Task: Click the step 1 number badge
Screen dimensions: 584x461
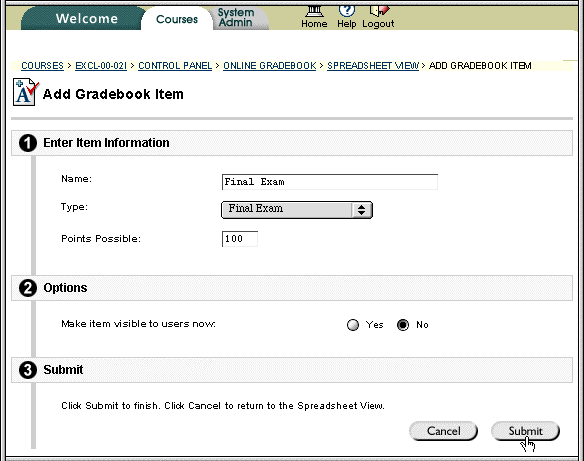Action: coord(28,143)
